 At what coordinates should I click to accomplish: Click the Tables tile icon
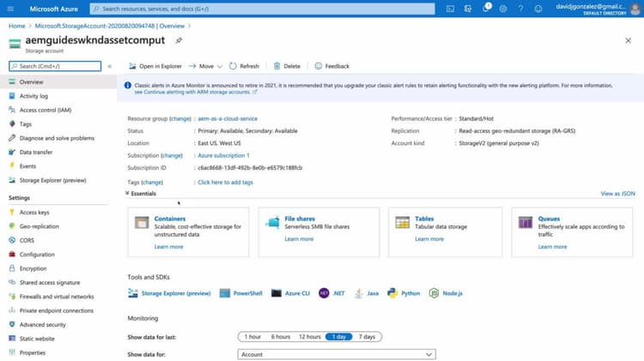tap(403, 222)
